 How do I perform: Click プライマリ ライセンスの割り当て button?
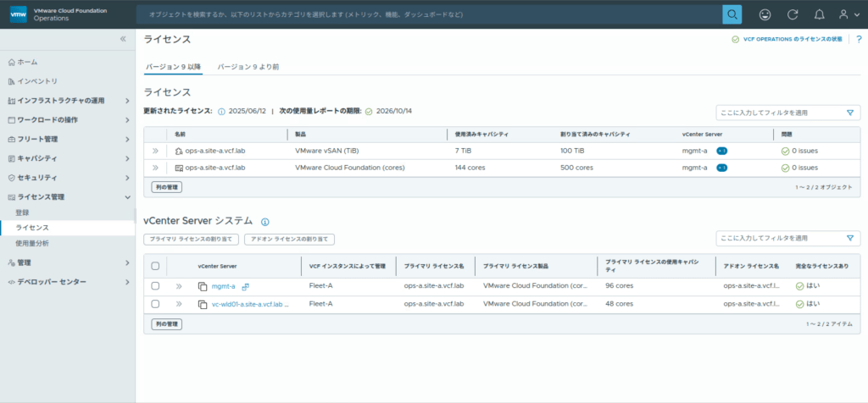[x=192, y=240]
